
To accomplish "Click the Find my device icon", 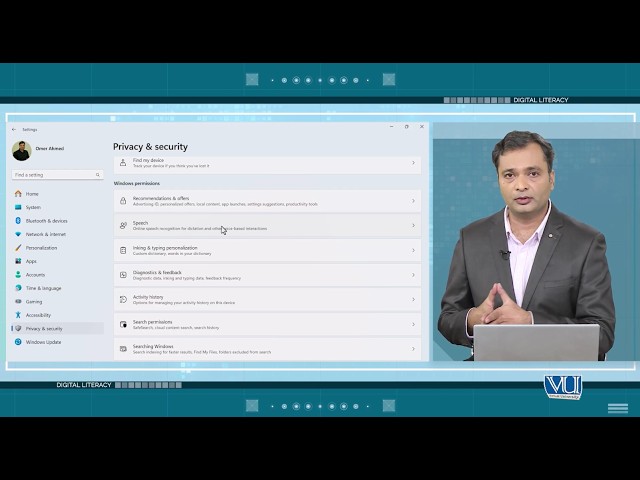I will 123,163.
